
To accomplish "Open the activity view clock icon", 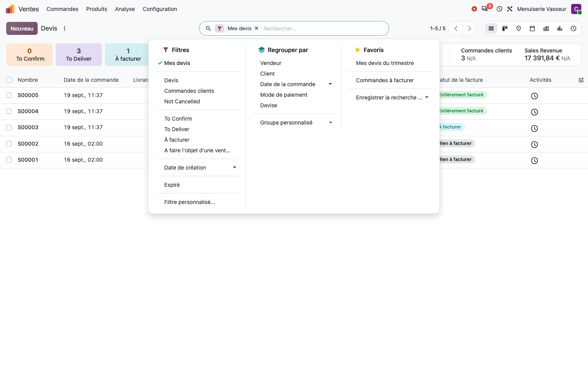I will pyautogui.click(x=573, y=29).
